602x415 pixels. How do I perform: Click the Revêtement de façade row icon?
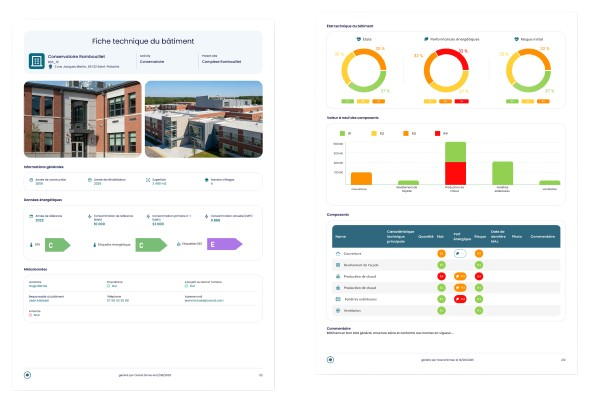pos(337,265)
